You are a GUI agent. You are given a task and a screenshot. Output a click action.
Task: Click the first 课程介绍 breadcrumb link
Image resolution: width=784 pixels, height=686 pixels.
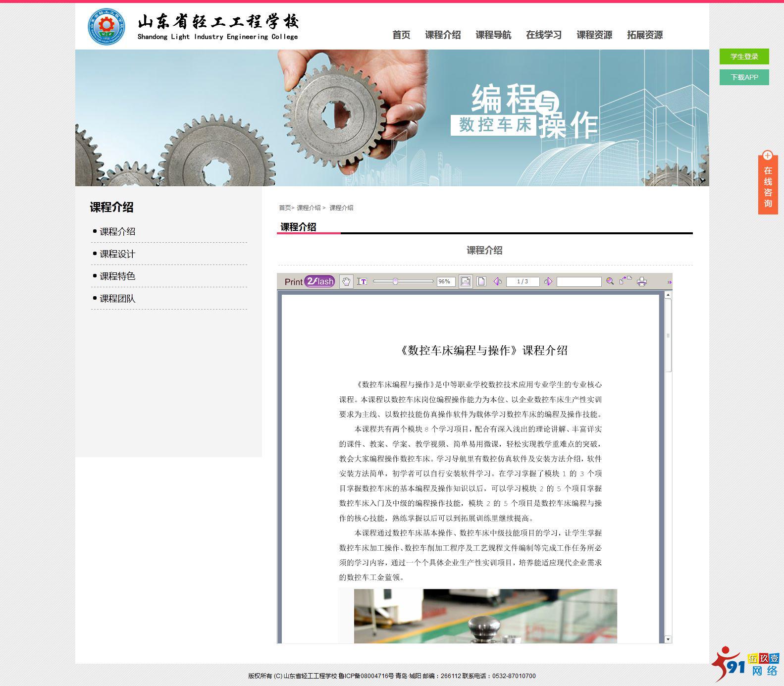tap(309, 208)
